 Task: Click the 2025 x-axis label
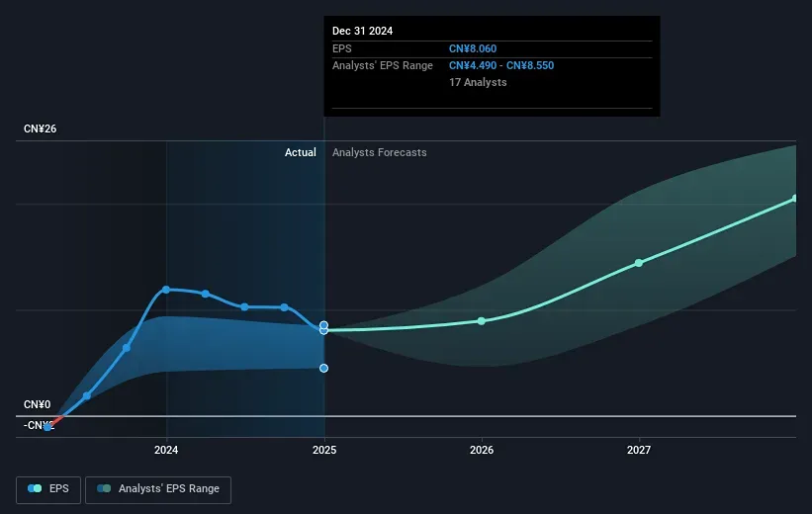323,451
